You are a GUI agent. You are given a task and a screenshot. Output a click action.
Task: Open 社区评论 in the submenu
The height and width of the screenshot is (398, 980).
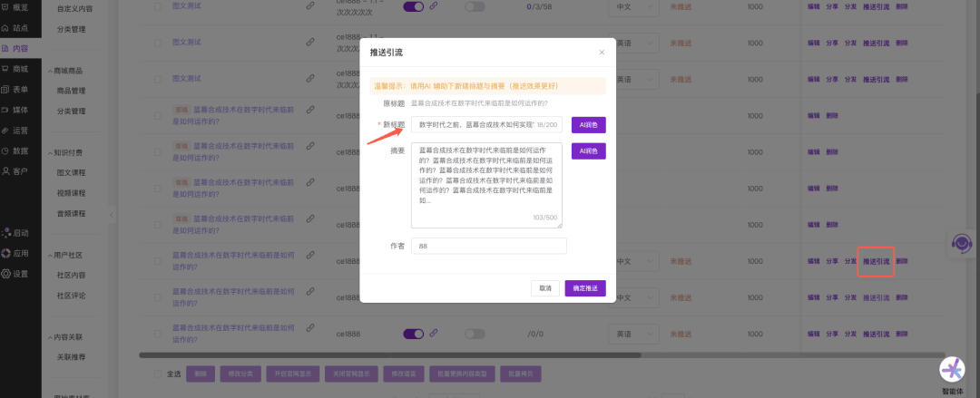point(71,296)
